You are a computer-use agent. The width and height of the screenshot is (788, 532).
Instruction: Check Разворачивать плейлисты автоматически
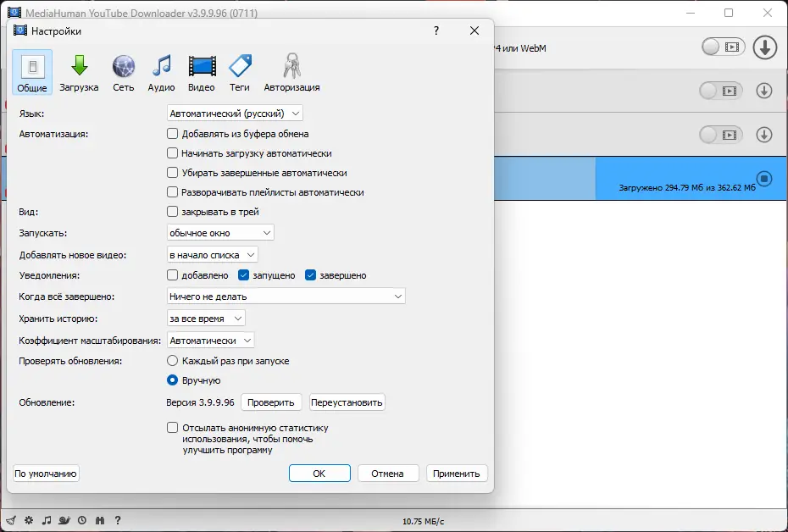point(172,192)
